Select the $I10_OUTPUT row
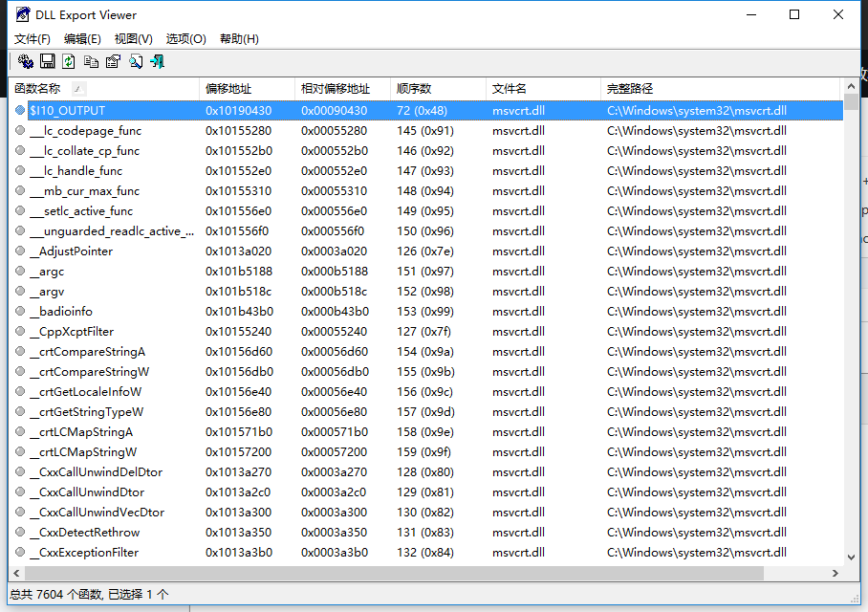Viewport: 868px width, 612px height. coord(425,110)
